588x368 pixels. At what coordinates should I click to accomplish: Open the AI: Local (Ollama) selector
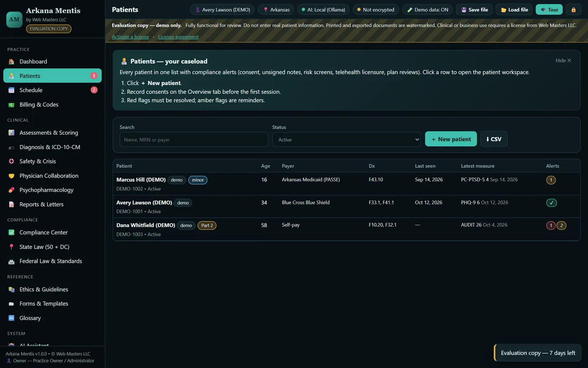point(323,10)
